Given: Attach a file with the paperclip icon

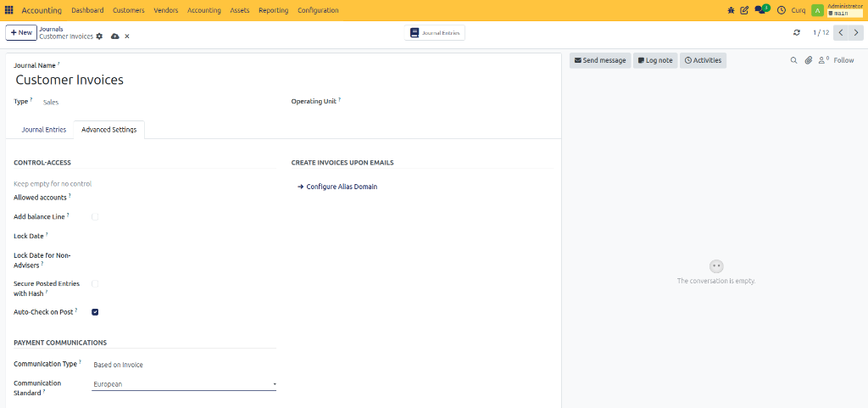Looking at the screenshot, I should pos(808,60).
